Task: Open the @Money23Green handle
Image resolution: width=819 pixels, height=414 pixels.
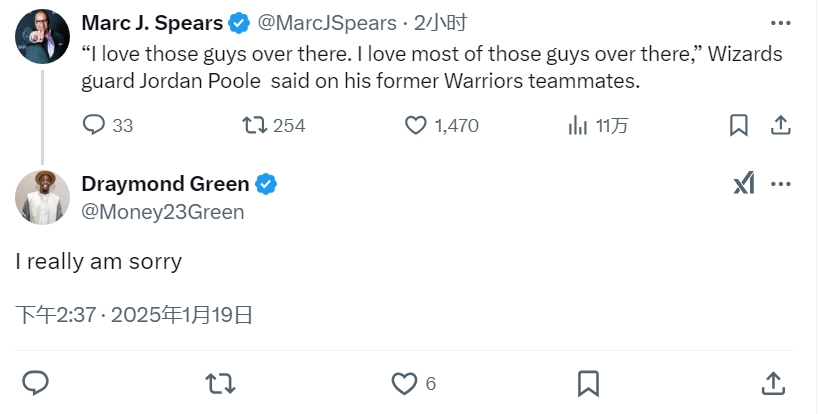Action: pyautogui.click(x=162, y=211)
